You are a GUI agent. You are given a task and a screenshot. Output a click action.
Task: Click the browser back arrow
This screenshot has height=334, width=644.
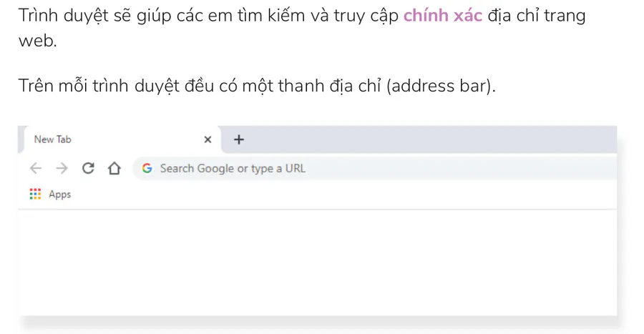(36, 168)
